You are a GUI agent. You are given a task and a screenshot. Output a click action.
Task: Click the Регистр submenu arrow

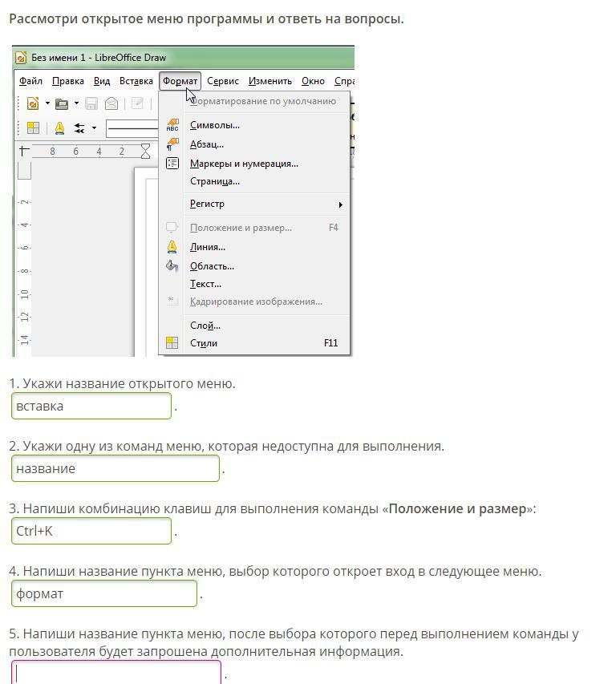click(340, 204)
